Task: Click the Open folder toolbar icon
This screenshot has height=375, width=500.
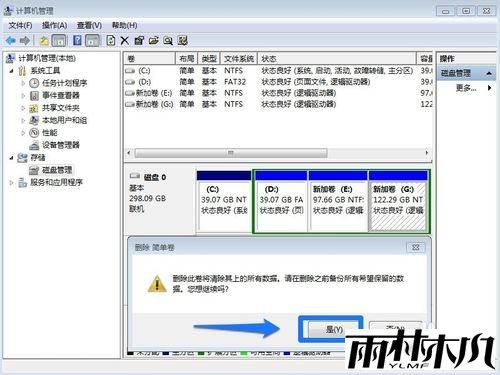Action: coord(153,41)
